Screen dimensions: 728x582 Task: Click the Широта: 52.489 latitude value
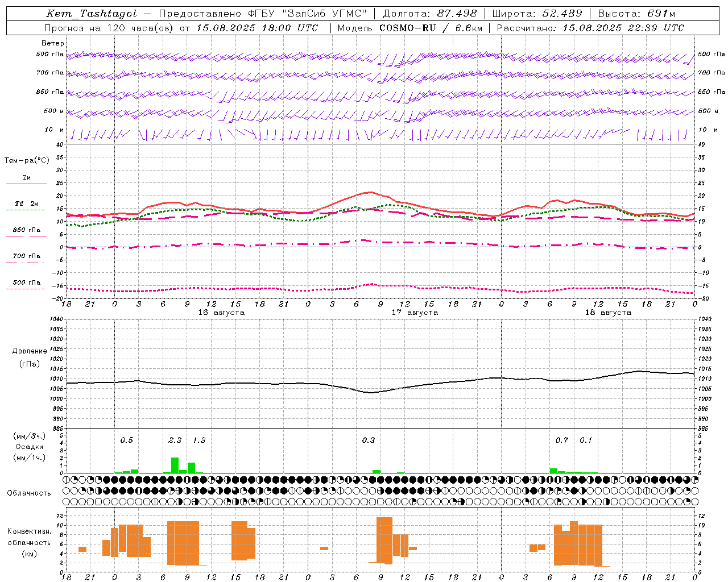[537, 14]
